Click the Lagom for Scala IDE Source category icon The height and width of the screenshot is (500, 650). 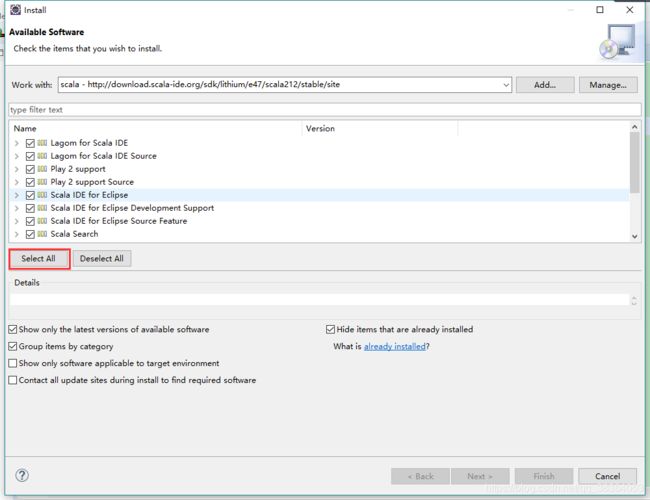(42, 156)
